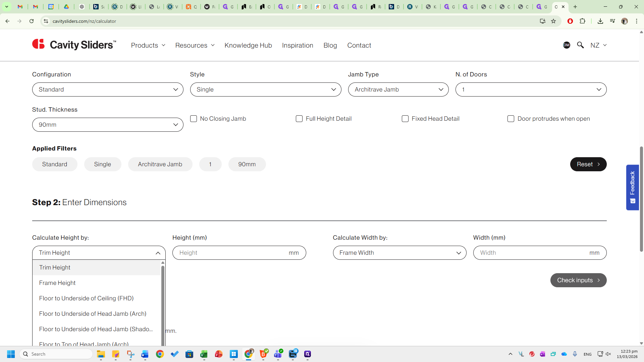The width and height of the screenshot is (644, 362).
Task: Choose Frame Height from the list
Action: click(57, 283)
